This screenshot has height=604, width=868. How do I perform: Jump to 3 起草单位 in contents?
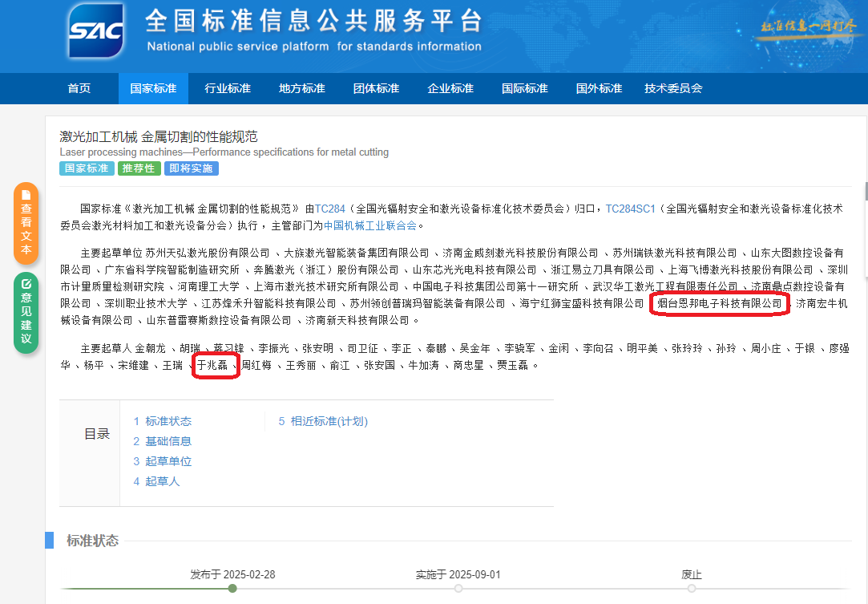[162, 461]
